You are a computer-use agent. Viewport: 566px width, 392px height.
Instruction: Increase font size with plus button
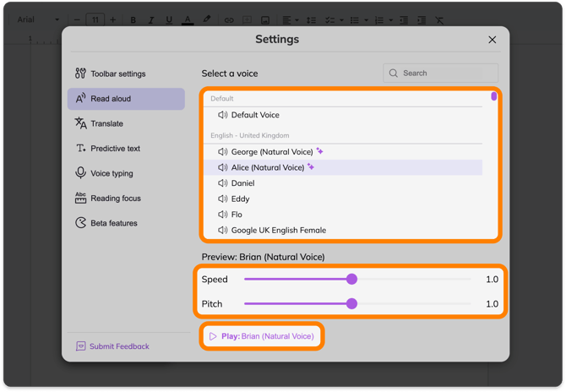pyautogui.click(x=113, y=19)
